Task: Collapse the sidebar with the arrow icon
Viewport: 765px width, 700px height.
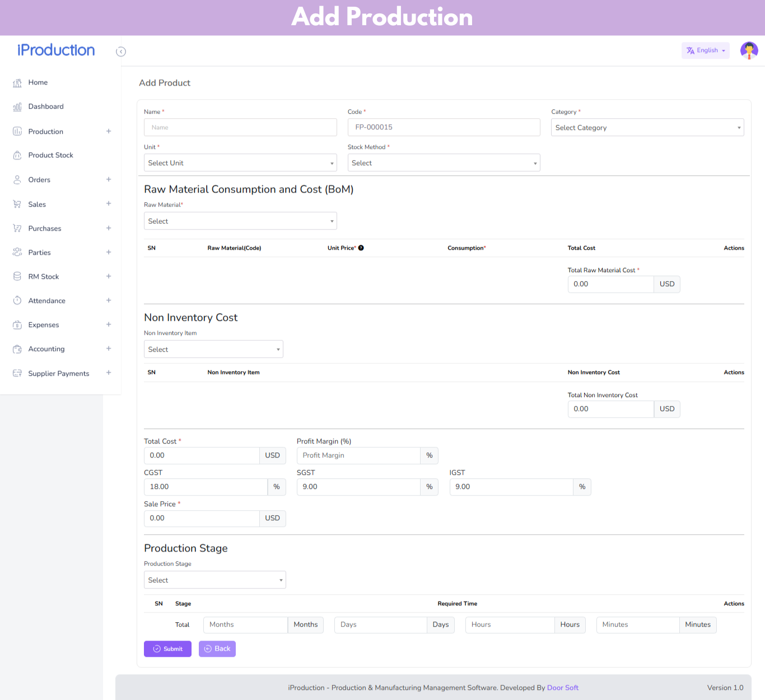Action: pyautogui.click(x=121, y=52)
